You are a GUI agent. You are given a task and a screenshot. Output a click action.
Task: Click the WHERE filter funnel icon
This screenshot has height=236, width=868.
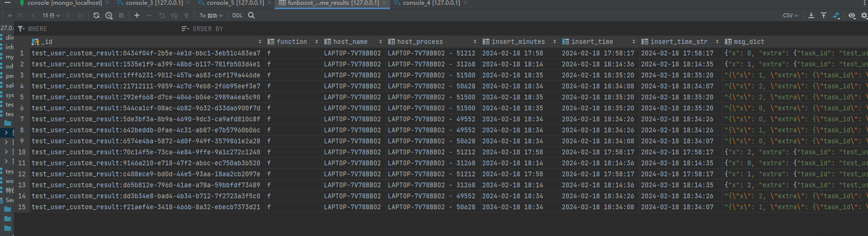tap(21, 29)
